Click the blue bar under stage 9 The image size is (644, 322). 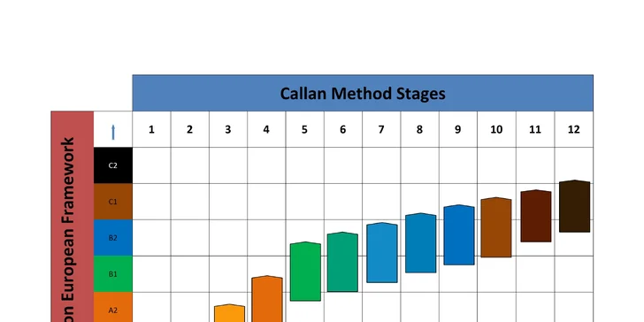point(459,235)
